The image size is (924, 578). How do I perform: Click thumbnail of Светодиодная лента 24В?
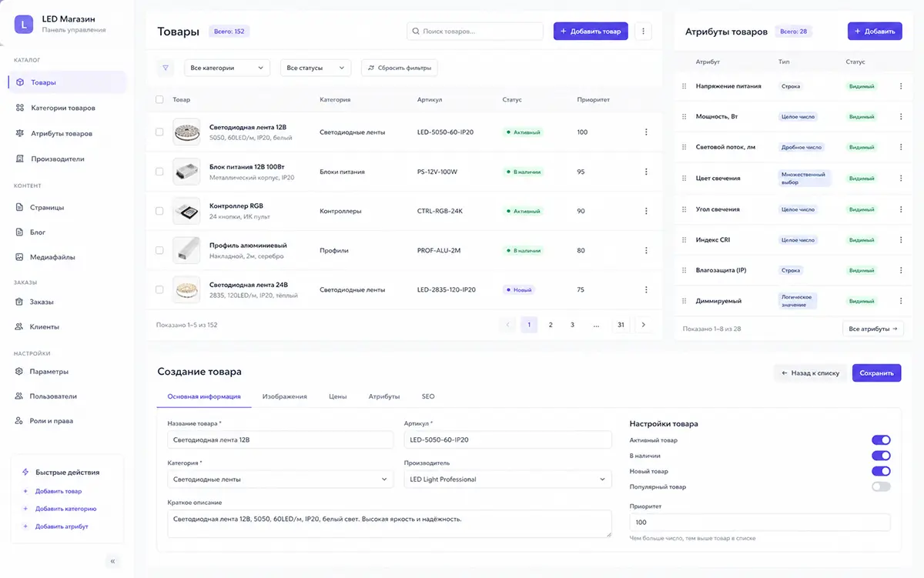(x=186, y=289)
